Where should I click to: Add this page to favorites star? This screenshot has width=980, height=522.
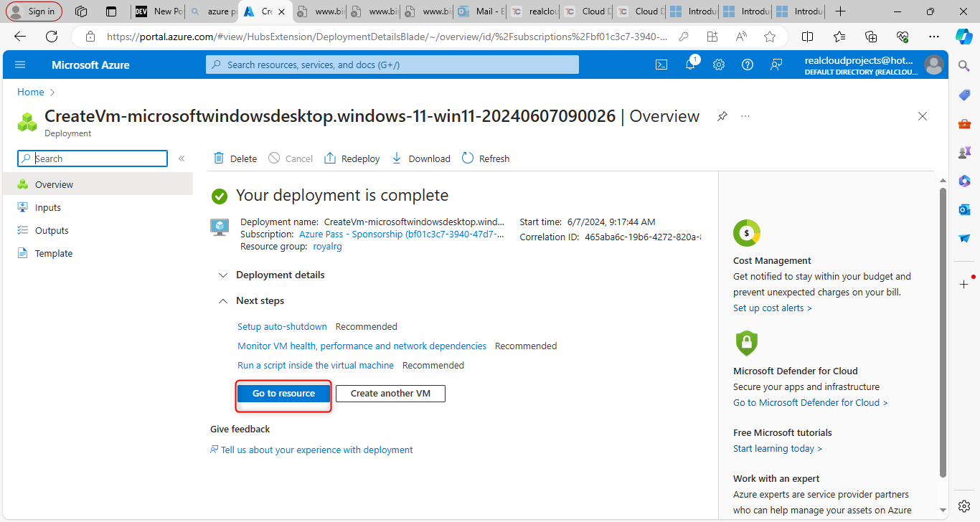point(770,37)
